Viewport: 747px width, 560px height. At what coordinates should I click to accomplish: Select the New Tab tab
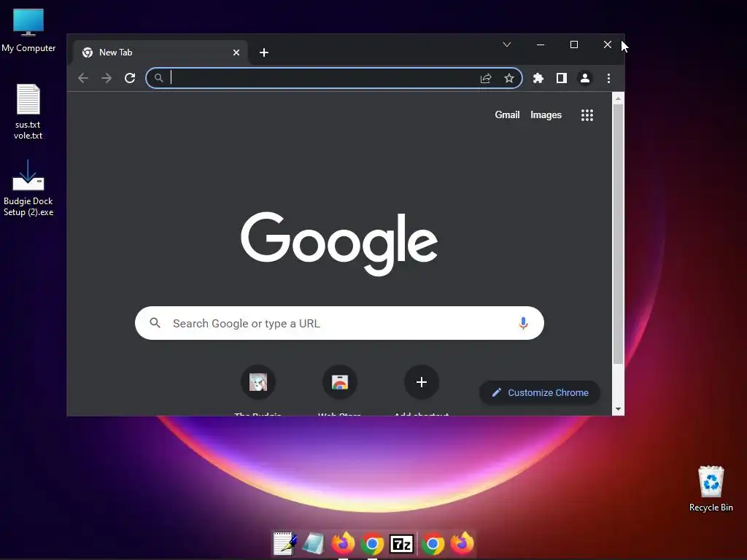pyautogui.click(x=160, y=52)
